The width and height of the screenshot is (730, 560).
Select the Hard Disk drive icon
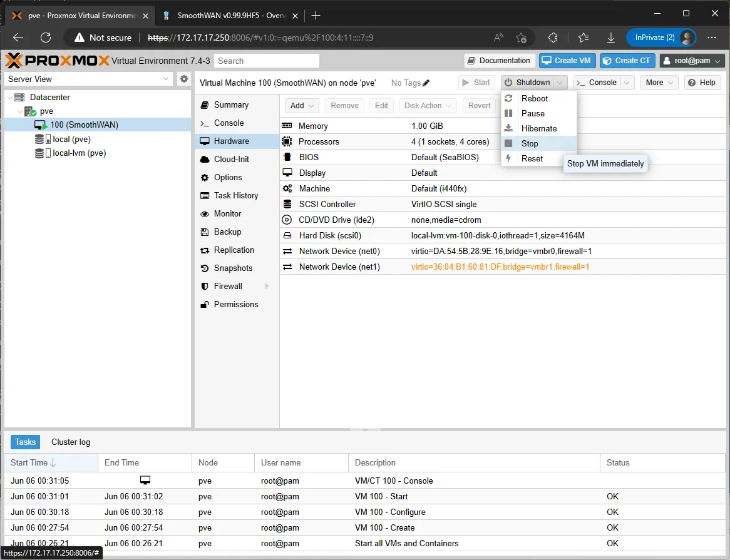click(287, 235)
